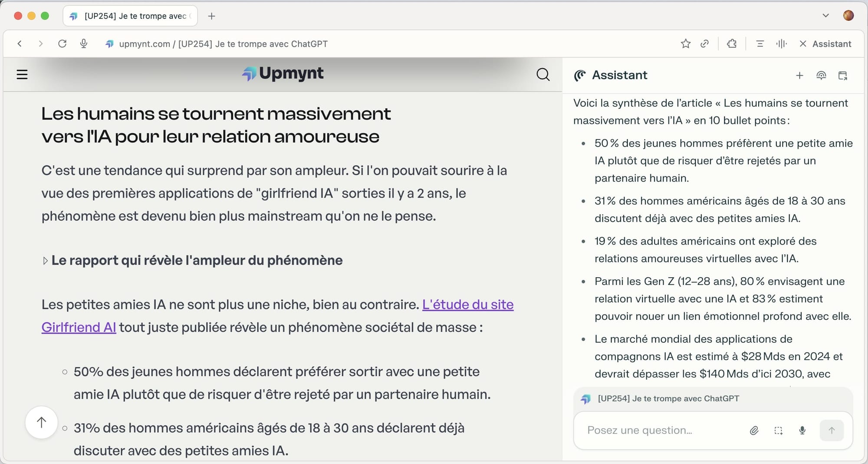This screenshot has width=868, height=464.
Task: Toggle microphone icon in the address bar
Action: pyautogui.click(x=84, y=43)
